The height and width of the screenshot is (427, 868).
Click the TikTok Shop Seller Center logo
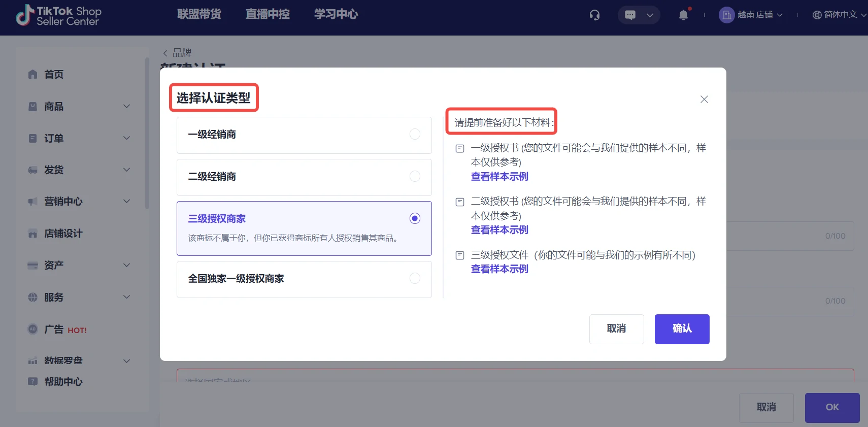[58, 16]
